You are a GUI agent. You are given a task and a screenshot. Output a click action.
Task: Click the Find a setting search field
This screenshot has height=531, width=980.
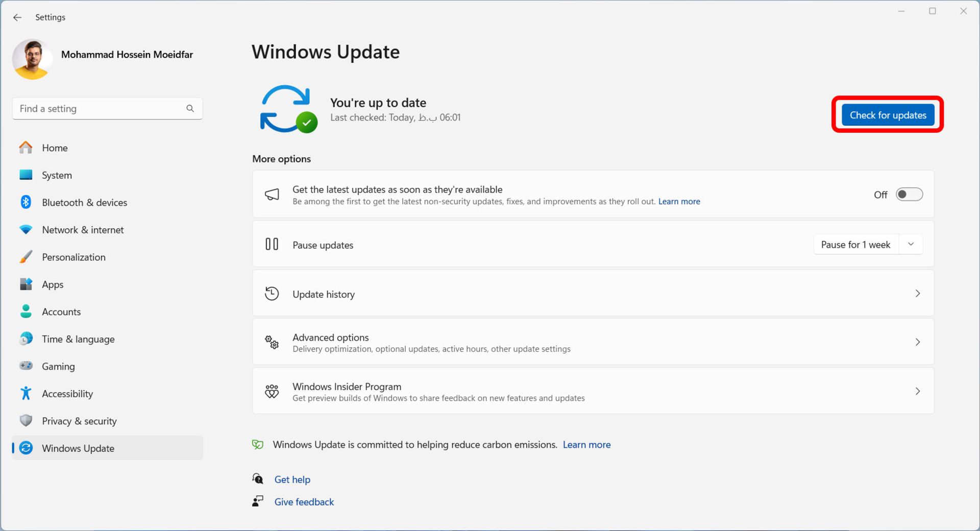click(107, 109)
